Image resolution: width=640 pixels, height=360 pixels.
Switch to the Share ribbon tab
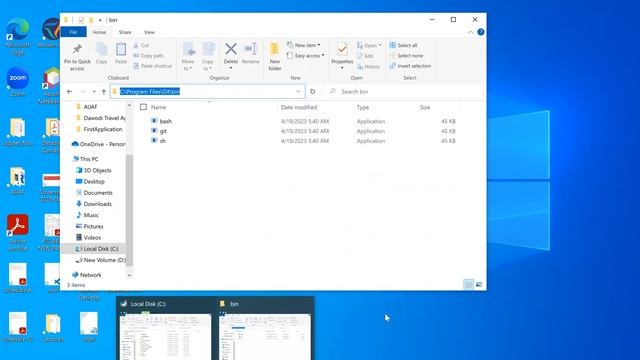(125, 32)
